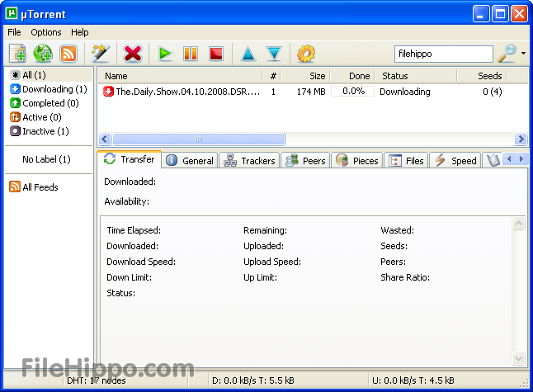Stop the torrent with the red stop icon
Viewport: 533px width, 392px height.
click(x=216, y=54)
